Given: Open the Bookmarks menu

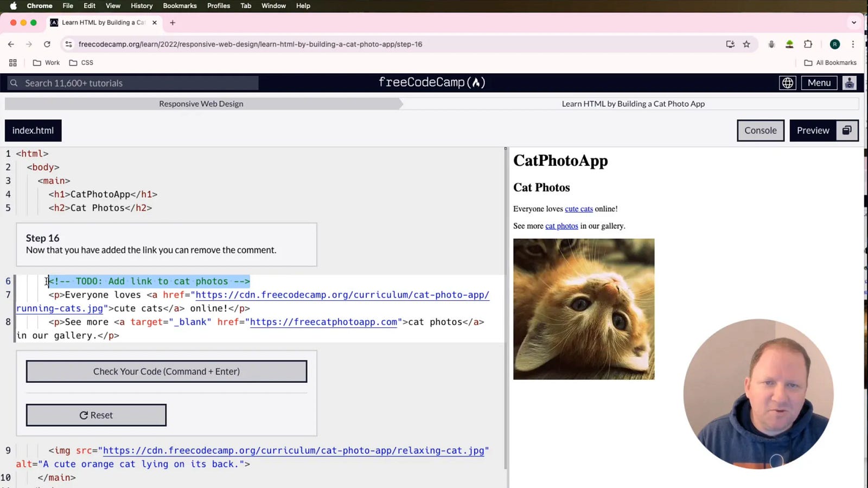Looking at the screenshot, I should pyautogui.click(x=180, y=6).
